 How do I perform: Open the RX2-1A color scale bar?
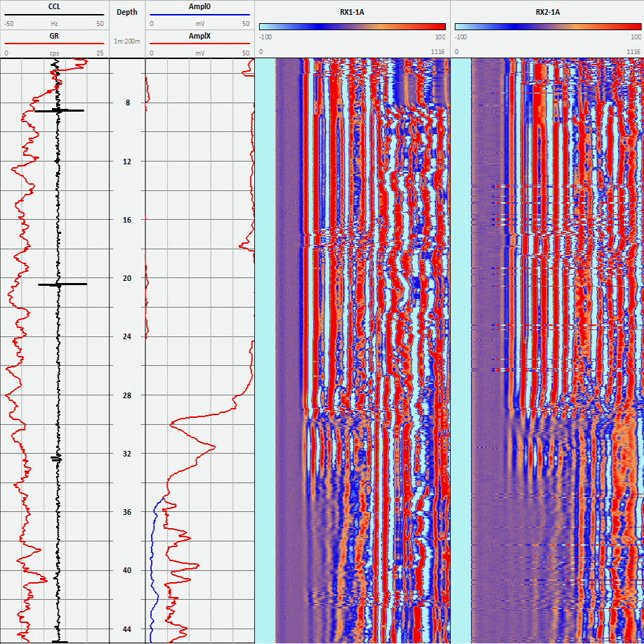tap(546, 28)
